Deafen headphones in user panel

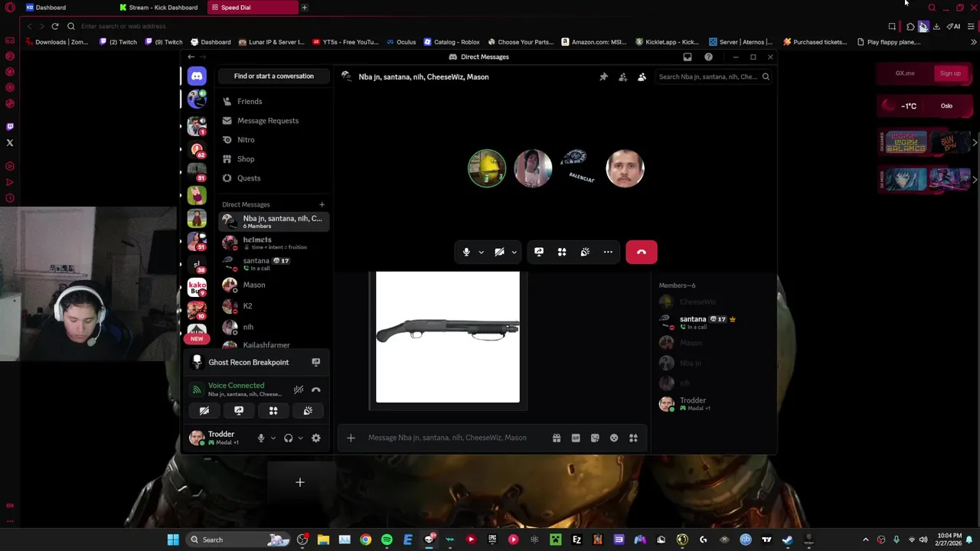click(x=288, y=438)
